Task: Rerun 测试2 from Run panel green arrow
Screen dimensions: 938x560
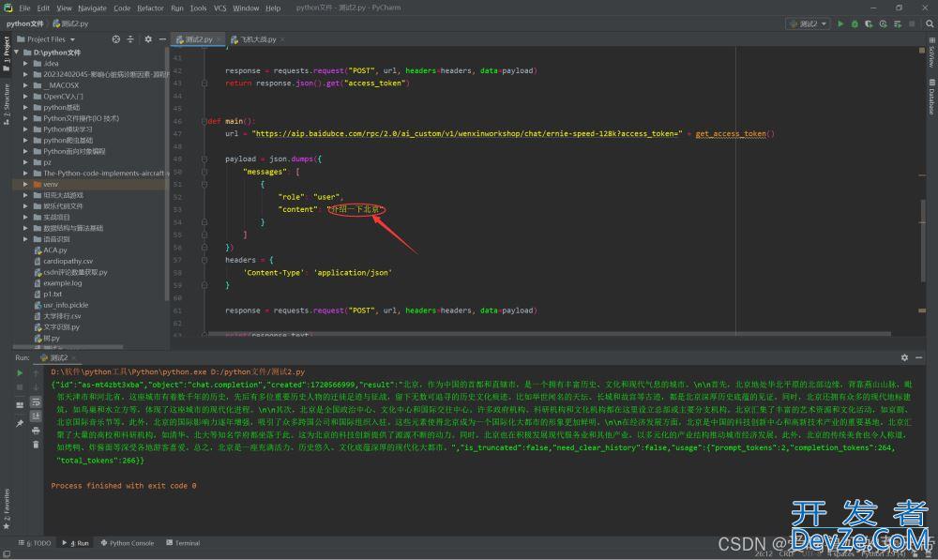Action: tap(20, 372)
